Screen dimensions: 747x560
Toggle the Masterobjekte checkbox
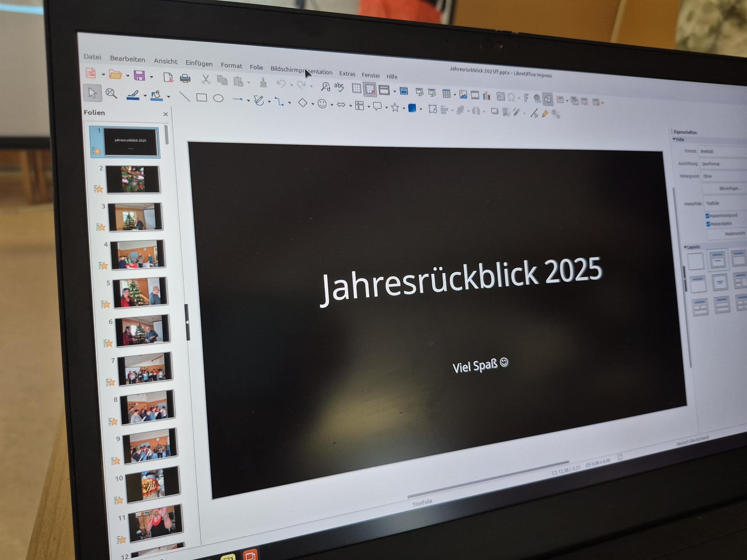pyautogui.click(x=708, y=224)
